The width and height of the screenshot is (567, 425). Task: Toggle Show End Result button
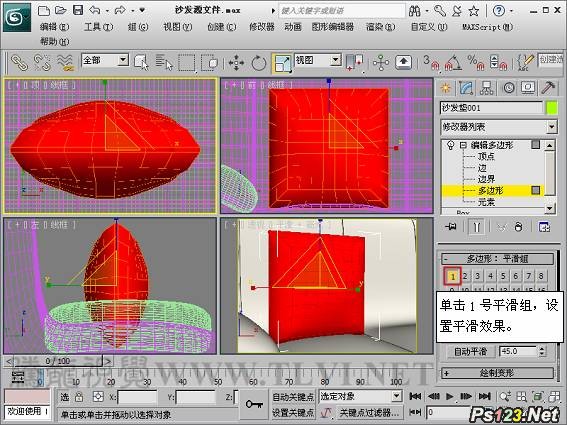tap(477, 227)
